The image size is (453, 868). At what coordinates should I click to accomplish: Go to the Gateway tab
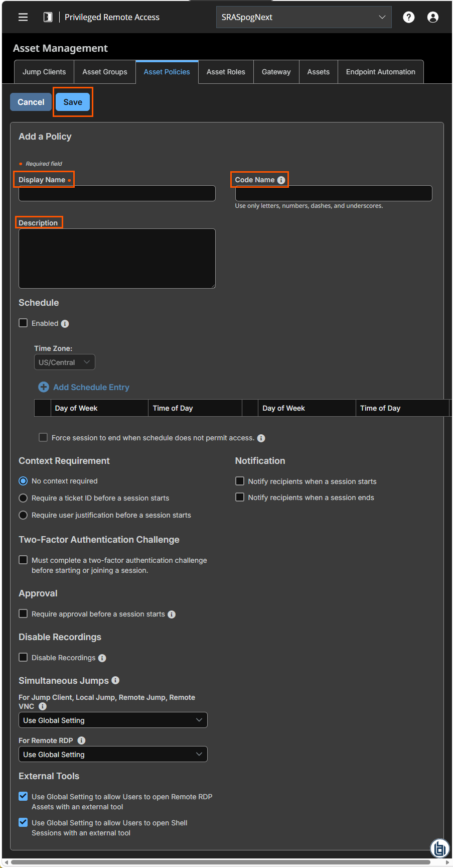(x=276, y=72)
